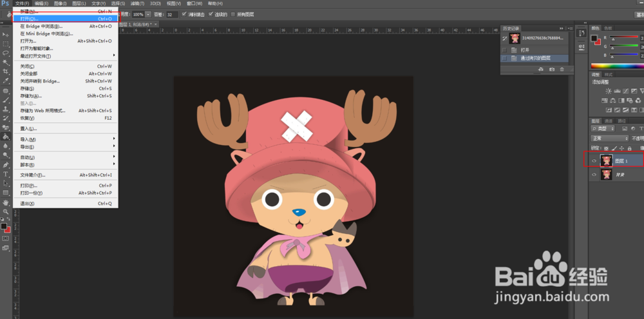Screen dimensions: 644x319
Task: Select the Hand tool
Action: [6, 202]
